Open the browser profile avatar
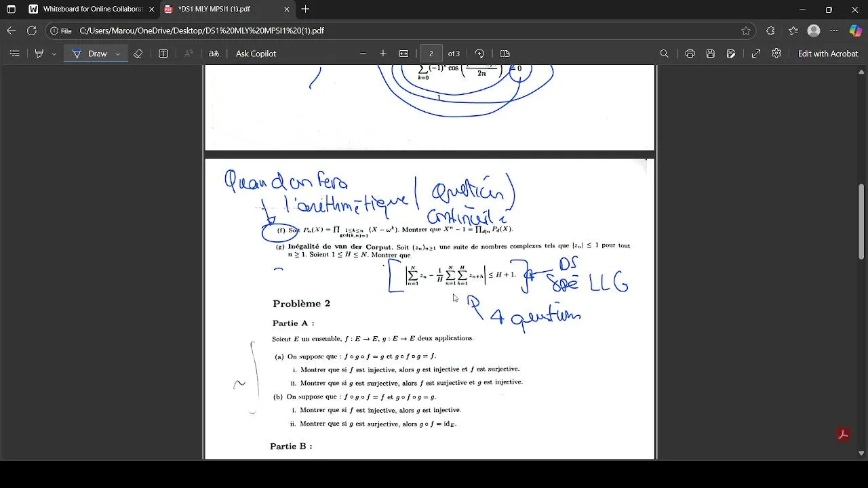Image resolution: width=868 pixels, height=488 pixels. tap(814, 30)
